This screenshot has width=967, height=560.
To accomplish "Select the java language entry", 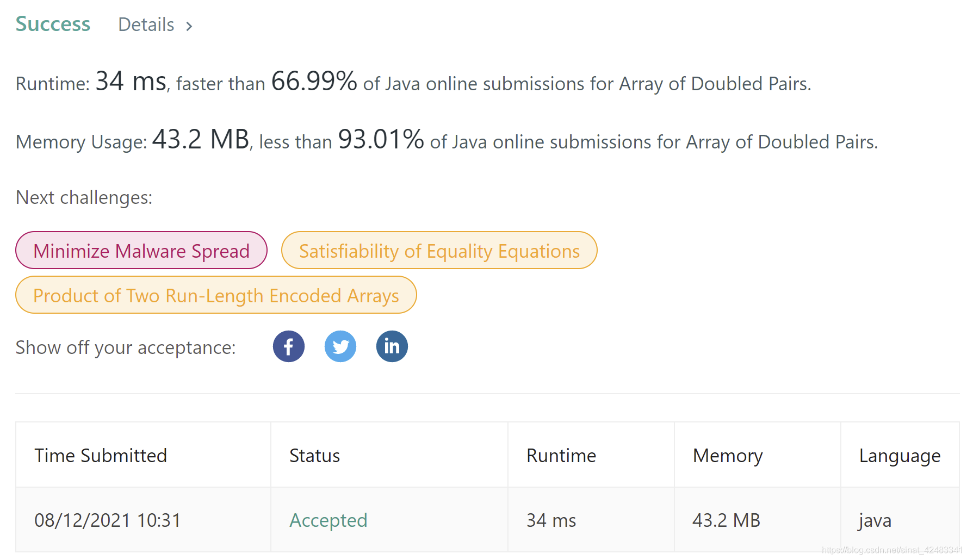I will tap(875, 520).
